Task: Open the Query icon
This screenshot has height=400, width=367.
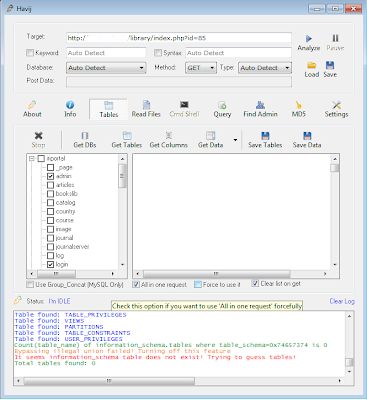Action: tap(222, 105)
